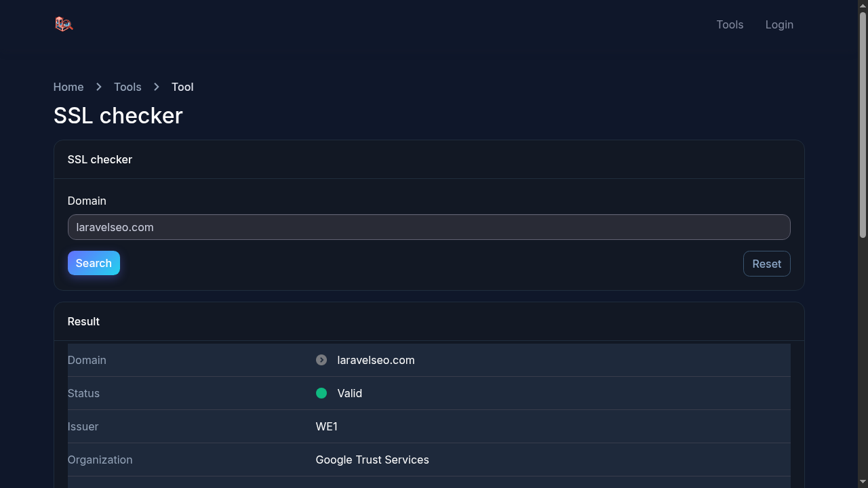The image size is (868, 488).
Task: Open the Tools navigation menu
Action: tap(730, 24)
